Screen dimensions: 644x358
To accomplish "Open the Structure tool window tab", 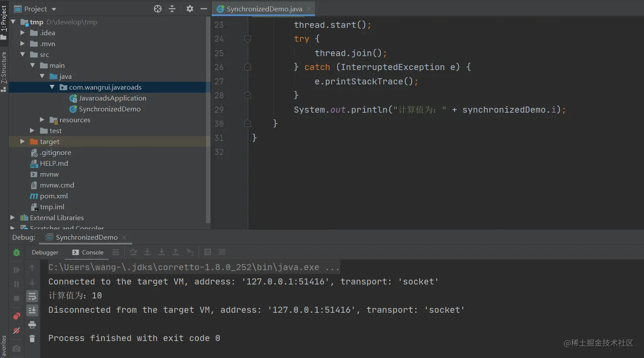I will click(x=4, y=71).
